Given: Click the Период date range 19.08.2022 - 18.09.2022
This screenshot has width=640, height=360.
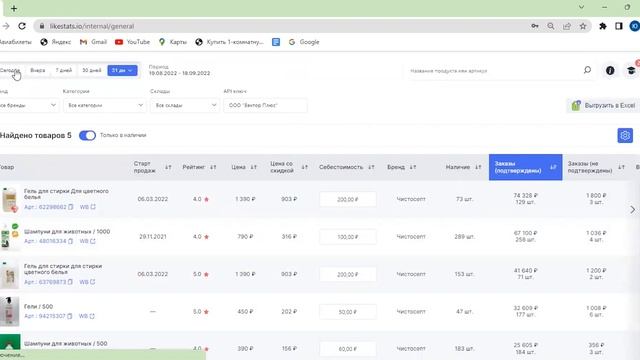Looking at the screenshot, I should point(179,73).
